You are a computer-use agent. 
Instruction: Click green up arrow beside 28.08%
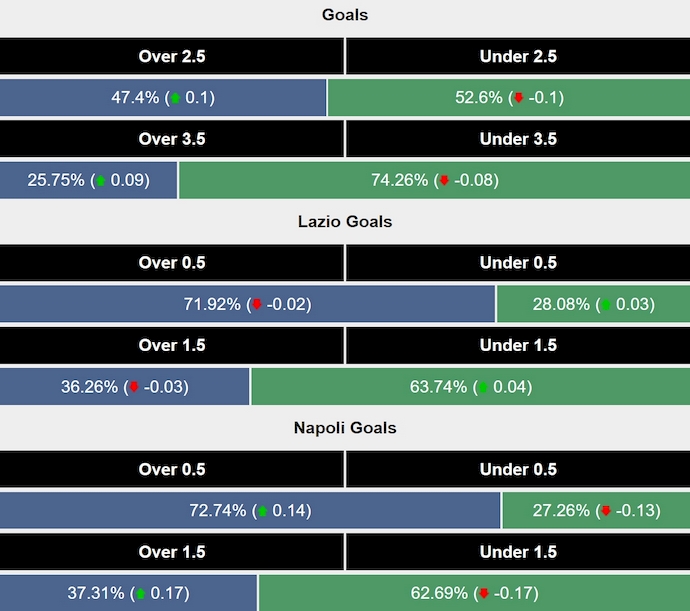(x=604, y=304)
